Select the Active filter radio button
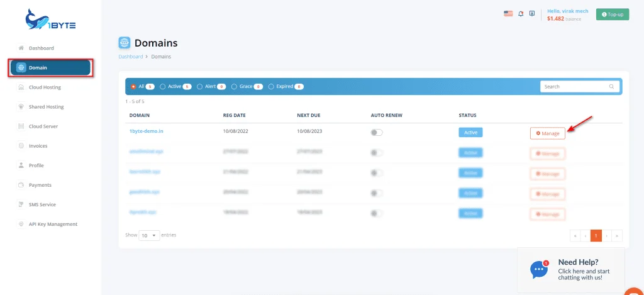The image size is (644, 295). pos(163,87)
